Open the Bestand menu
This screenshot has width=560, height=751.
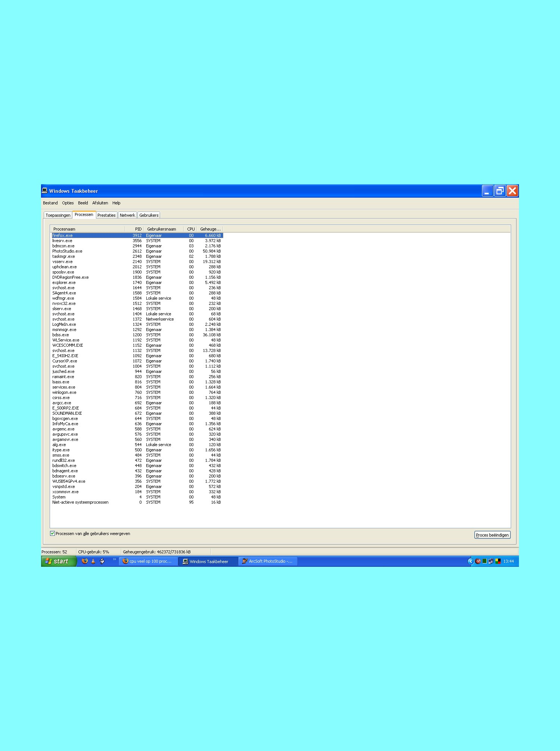[x=50, y=203]
